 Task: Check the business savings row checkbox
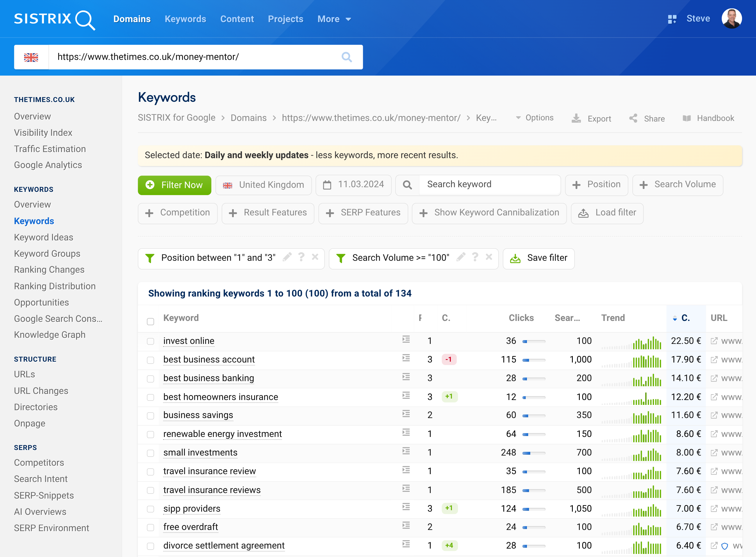click(150, 416)
